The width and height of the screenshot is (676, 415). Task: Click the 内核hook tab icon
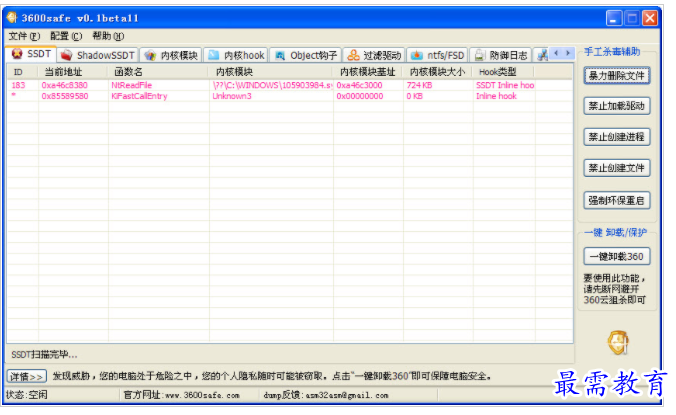(213, 55)
